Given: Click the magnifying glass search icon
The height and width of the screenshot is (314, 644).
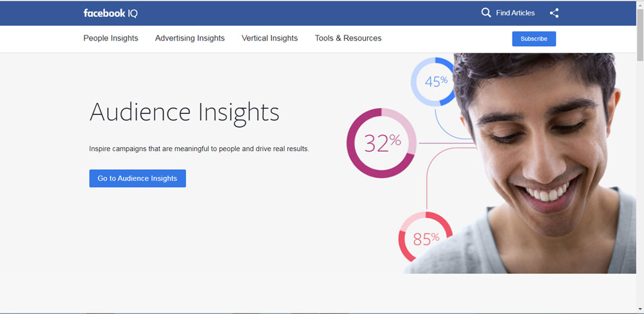Looking at the screenshot, I should pos(486,13).
